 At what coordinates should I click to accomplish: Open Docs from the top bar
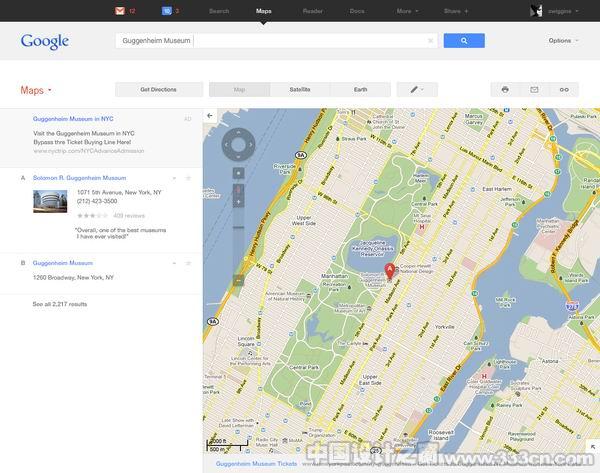click(357, 11)
